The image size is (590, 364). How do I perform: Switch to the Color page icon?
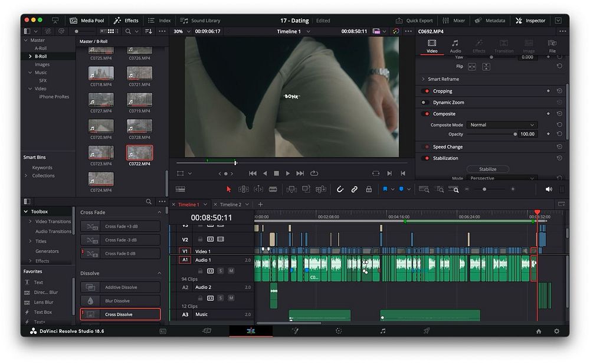pos(339,332)
